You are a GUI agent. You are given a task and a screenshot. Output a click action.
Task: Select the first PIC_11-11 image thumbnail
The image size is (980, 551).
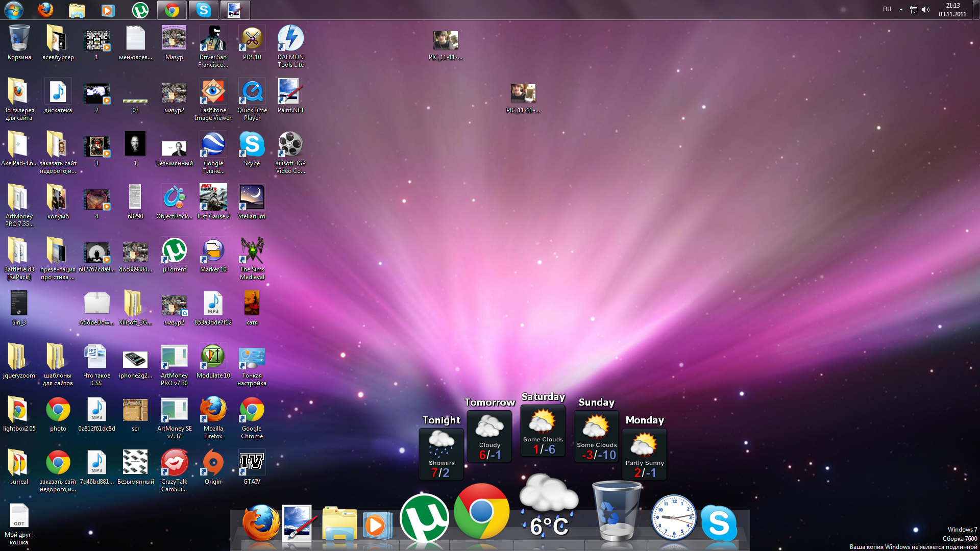[445, 40]
